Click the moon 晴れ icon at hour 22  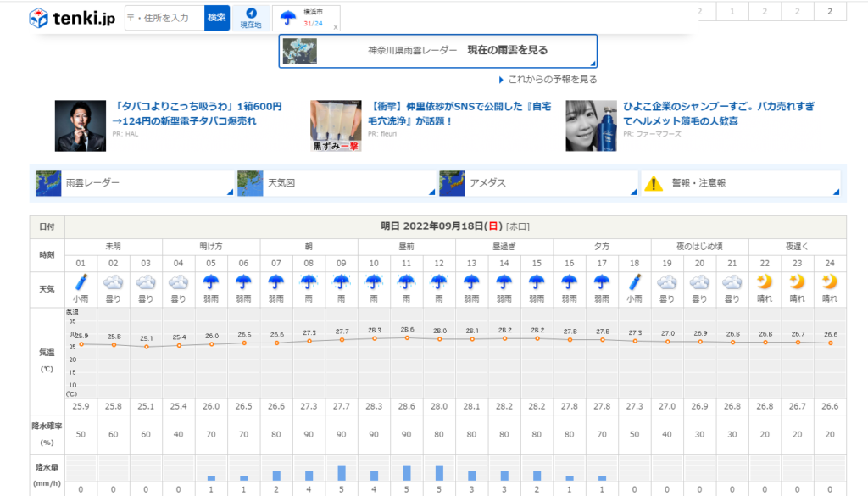pos(765,282)
